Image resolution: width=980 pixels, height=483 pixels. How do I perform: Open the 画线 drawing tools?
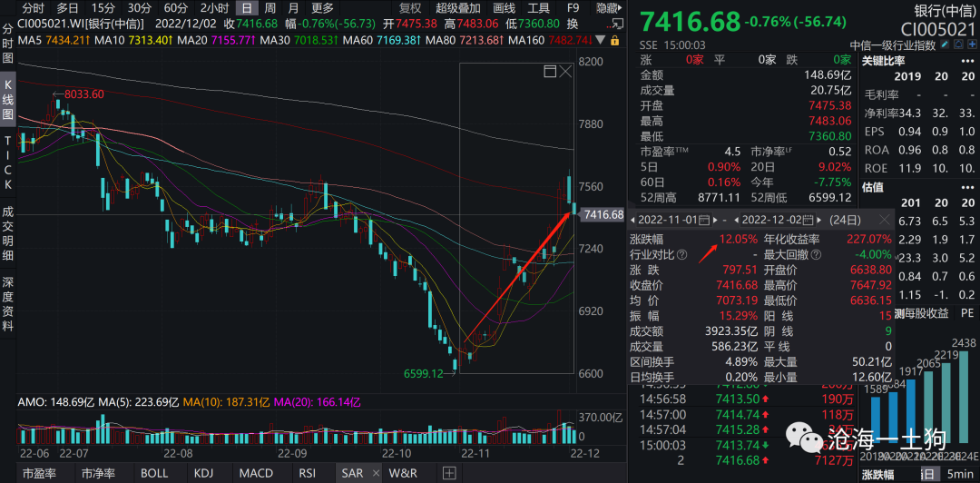(x=504, y=8)
